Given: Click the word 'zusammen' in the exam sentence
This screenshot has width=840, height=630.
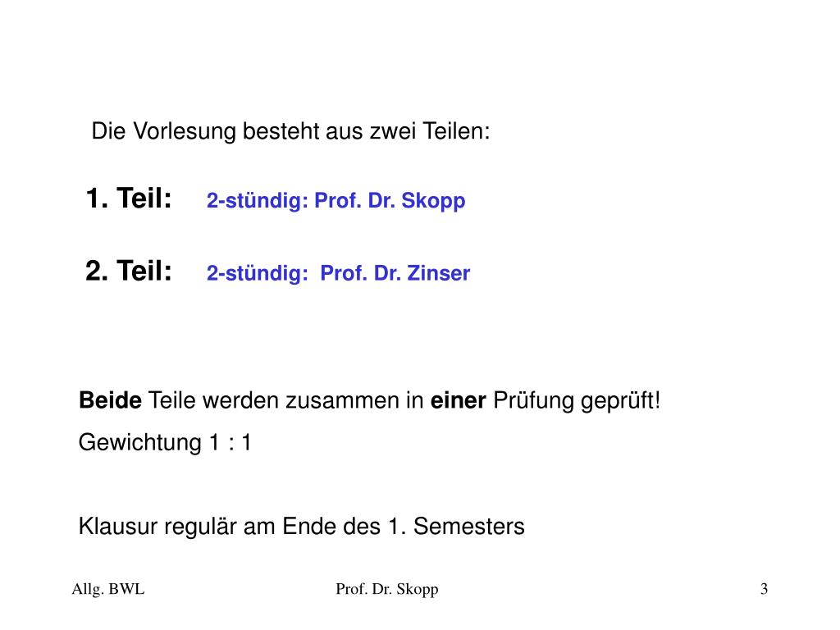Looking at the screenshot, I should [x=349, y=401].
